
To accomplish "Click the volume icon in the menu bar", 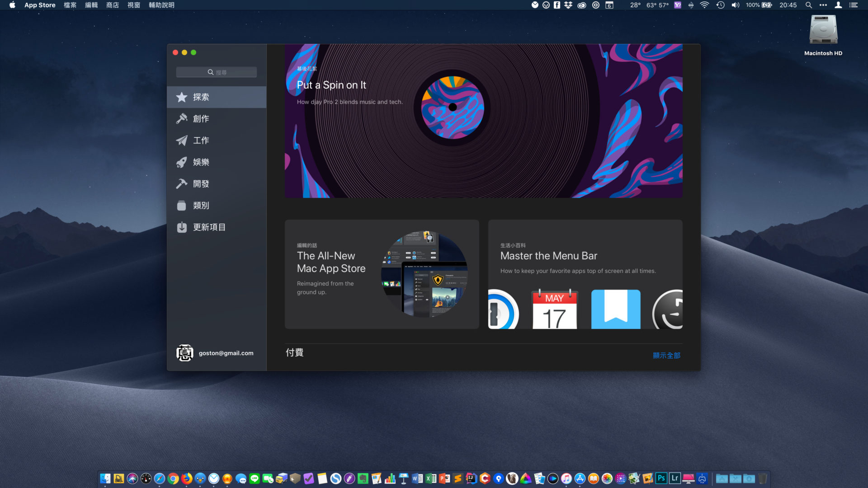I will (x=736, y=5).
